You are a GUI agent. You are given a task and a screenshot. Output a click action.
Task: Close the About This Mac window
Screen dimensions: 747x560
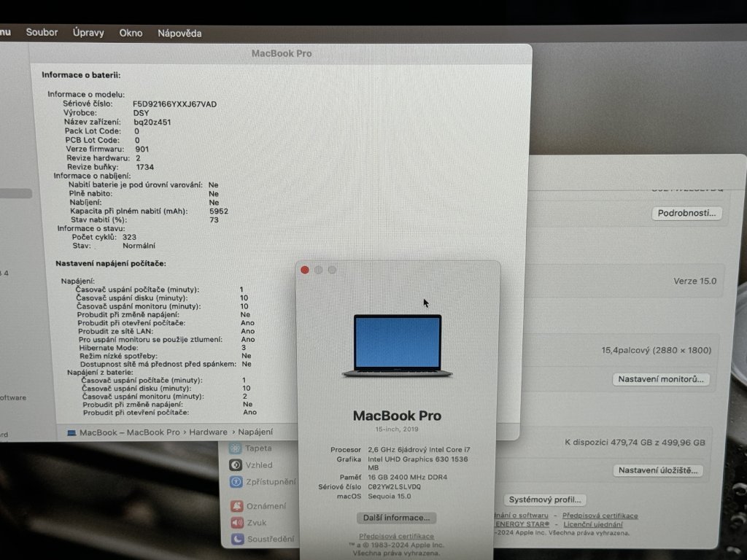(x=305, y=270)
